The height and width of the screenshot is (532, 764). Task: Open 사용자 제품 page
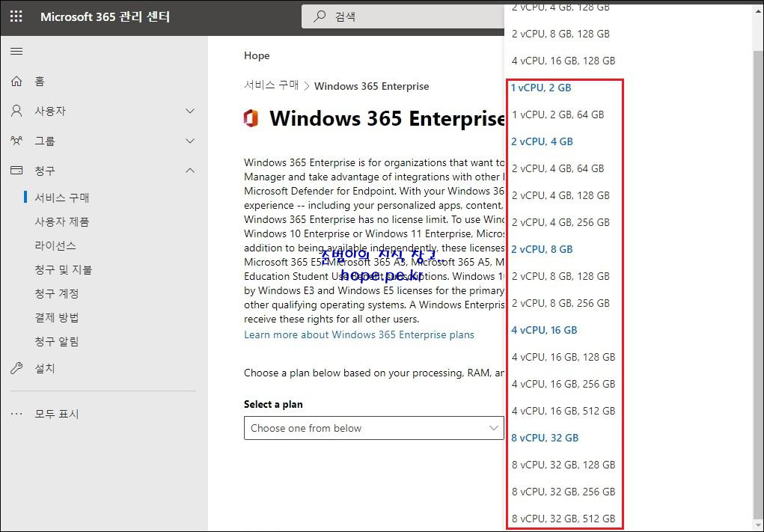point(62,221)
